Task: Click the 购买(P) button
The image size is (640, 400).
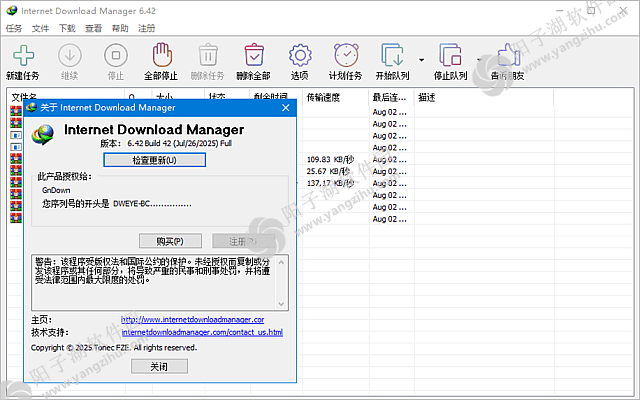Action: [170, 241]
